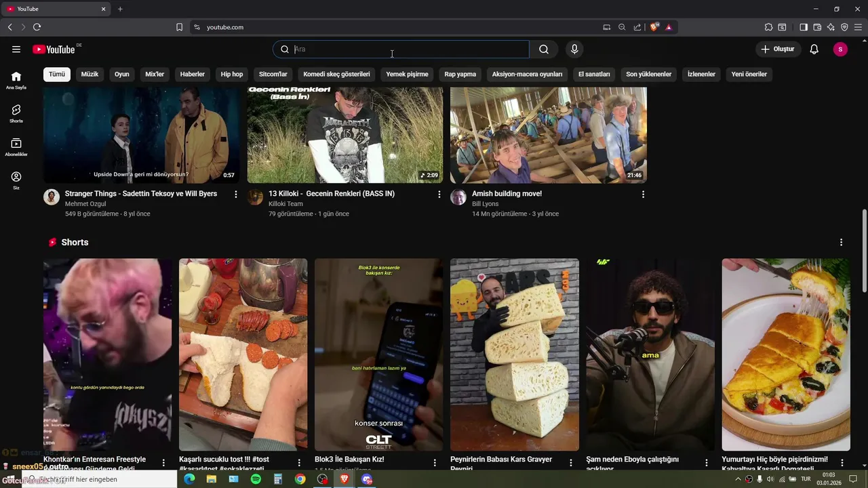Open the Kars Gravyer cheese short thumbnail
Image resolution: width=868 pixels, height=488 pixels.
(x=515, y=354)
